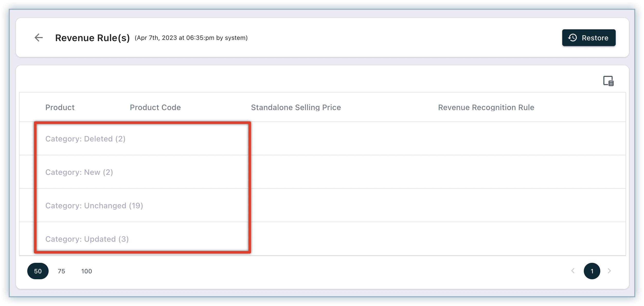Expand the Category: Deleted (2) group
The image size is (644, 306).
tap(85, 139)
